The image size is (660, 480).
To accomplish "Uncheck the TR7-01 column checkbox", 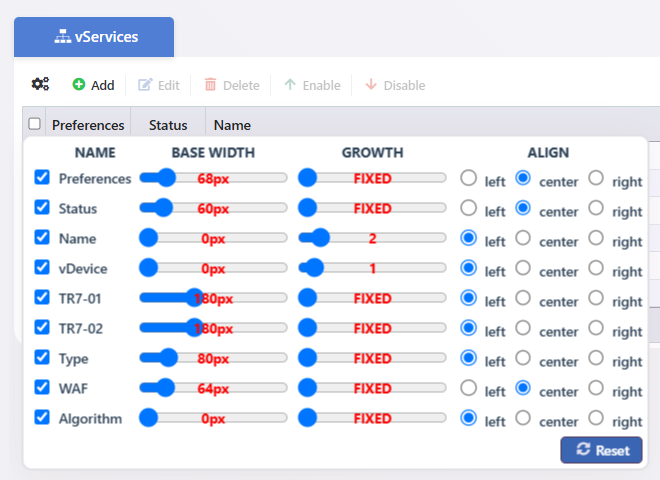I will 42,297.
